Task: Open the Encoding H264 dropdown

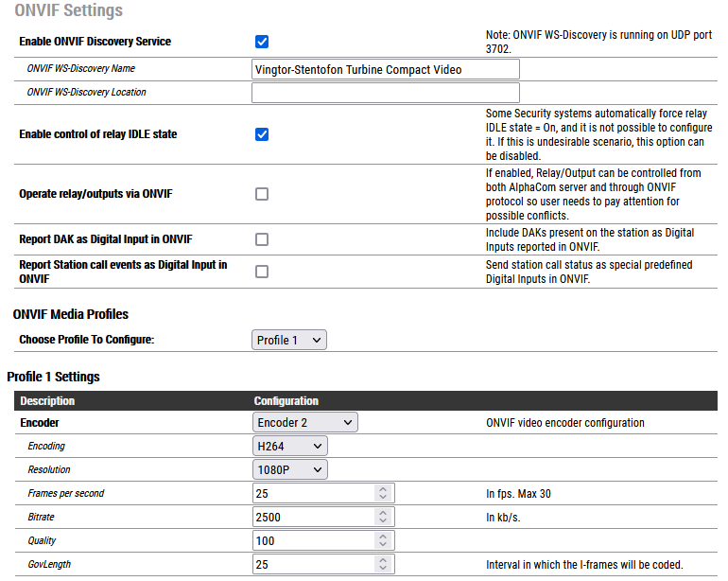Action: coord(289,446)
